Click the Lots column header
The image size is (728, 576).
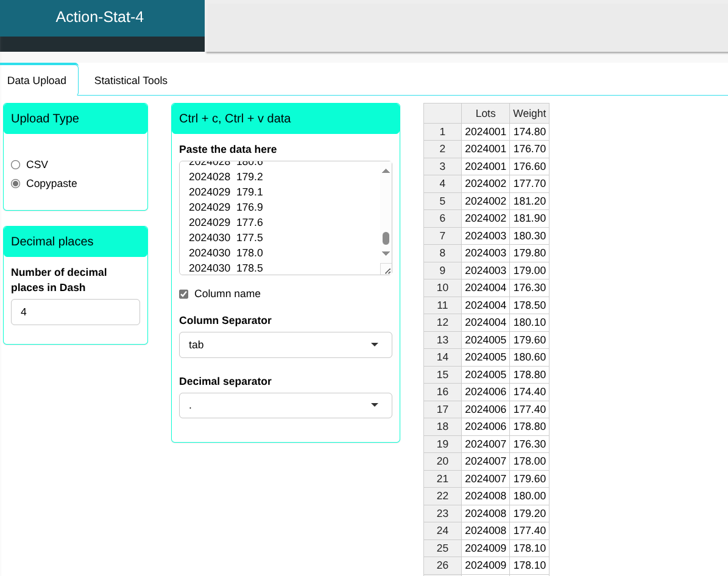486,113
